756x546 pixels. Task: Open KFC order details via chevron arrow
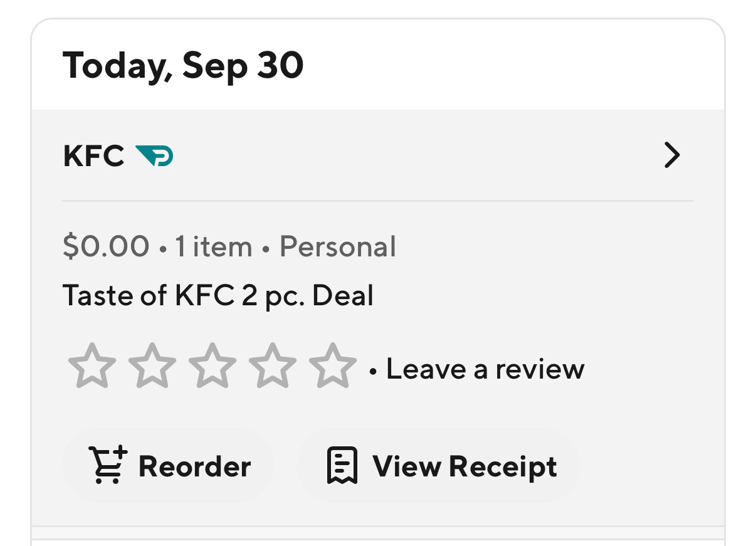(x=671, y=155)
